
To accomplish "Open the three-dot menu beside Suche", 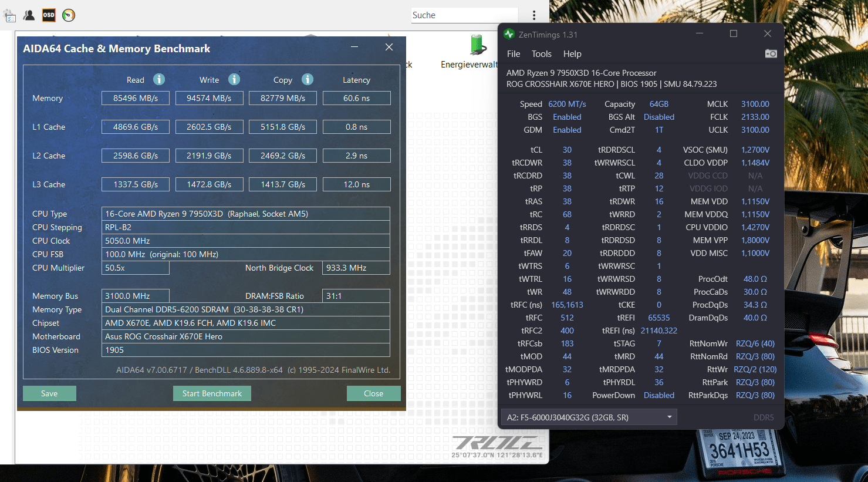I will pos(533,15).
